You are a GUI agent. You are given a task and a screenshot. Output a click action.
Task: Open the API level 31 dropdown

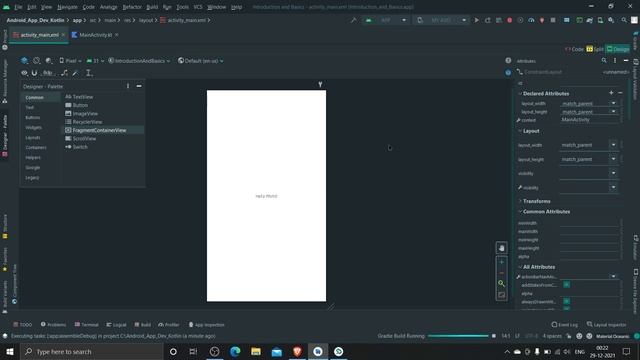click(x=96, y=61)
